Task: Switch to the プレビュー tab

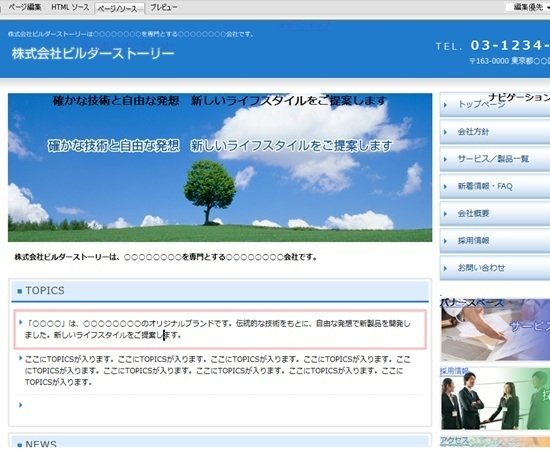Action: [x=163, y=7]
